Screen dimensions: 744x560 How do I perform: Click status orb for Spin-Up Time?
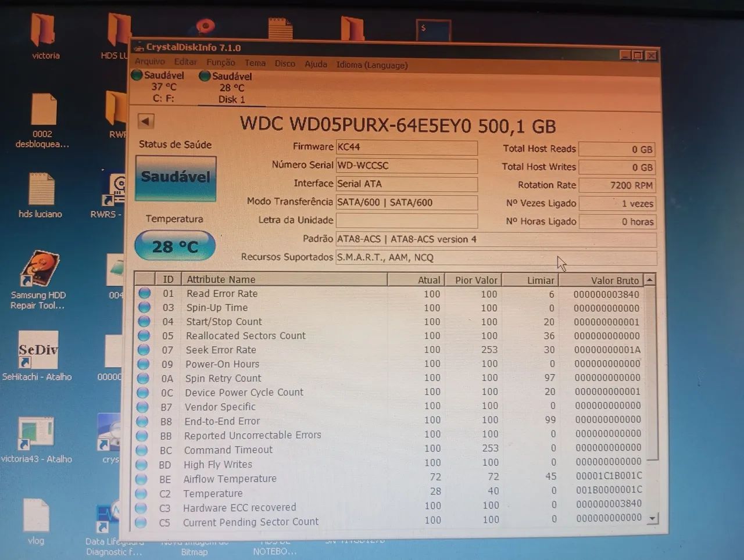[144, 307]
